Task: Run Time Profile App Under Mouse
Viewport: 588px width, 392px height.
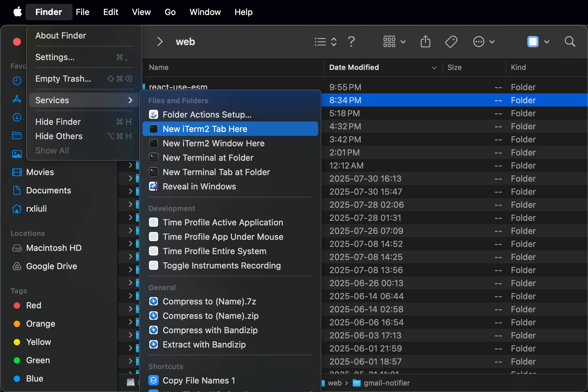Action: click(x=230, y=237)
